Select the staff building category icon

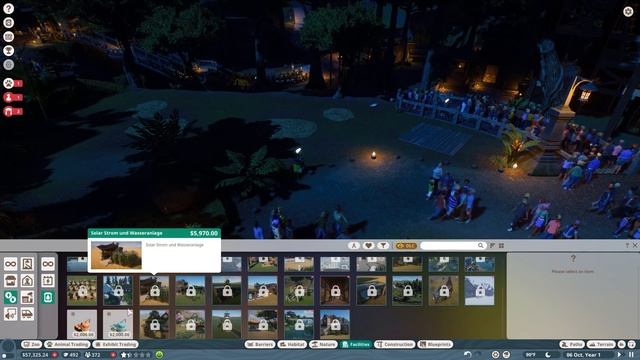tap(27, 264)
